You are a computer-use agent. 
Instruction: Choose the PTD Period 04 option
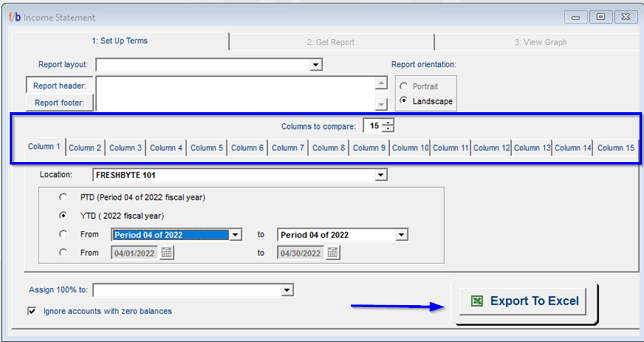pos(63,197)
